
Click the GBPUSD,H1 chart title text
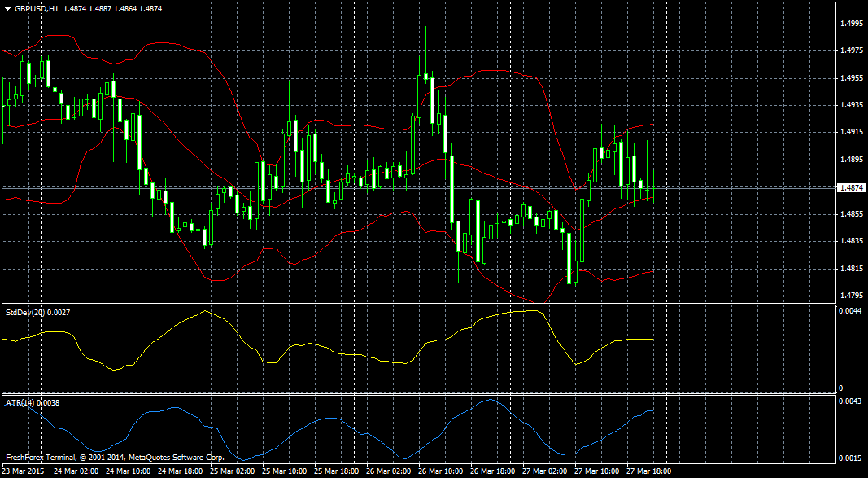(x=37, y=7)
